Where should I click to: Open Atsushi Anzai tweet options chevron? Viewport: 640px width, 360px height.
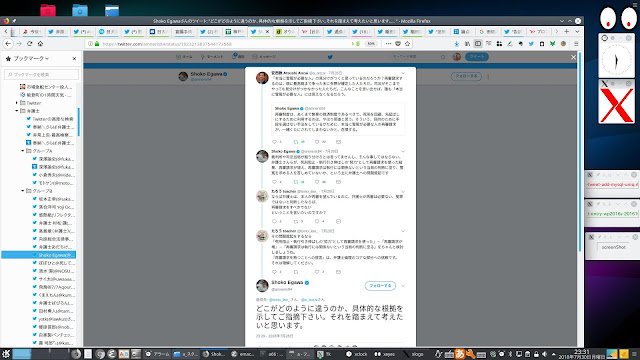pos(403,73)
